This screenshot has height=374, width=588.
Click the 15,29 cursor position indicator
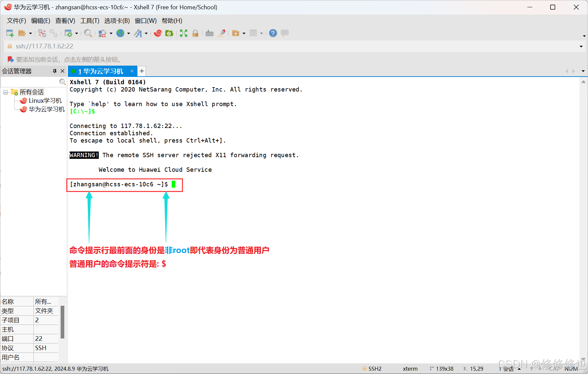point(474,369)
